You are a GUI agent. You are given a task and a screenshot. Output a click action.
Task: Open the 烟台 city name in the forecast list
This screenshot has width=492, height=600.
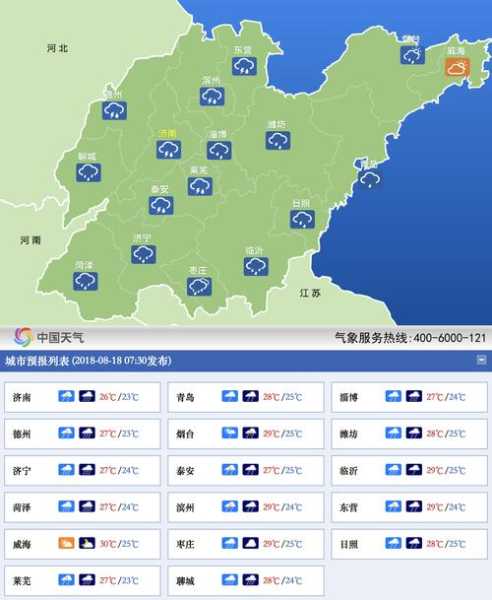point(186,434)
